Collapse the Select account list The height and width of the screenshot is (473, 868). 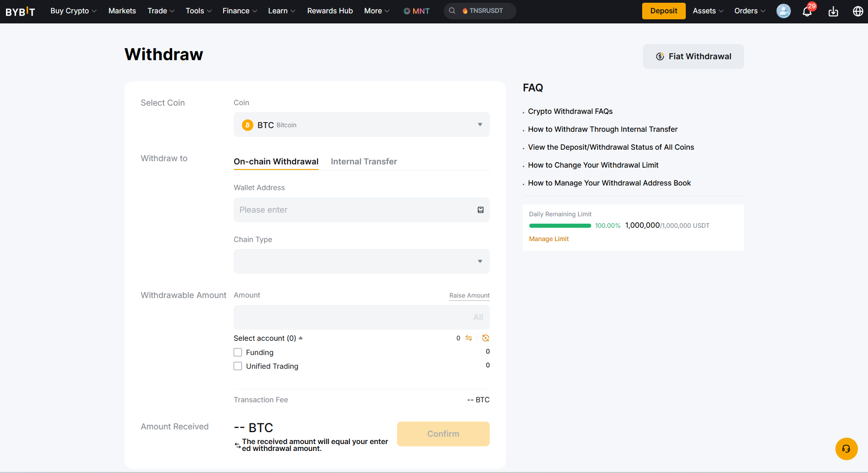(301, 338)
